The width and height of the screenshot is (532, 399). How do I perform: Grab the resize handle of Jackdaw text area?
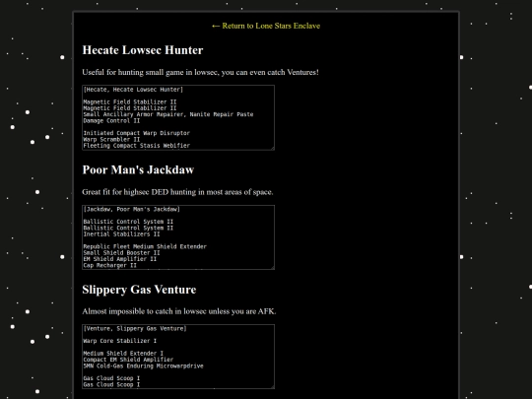tap(272, 267)
